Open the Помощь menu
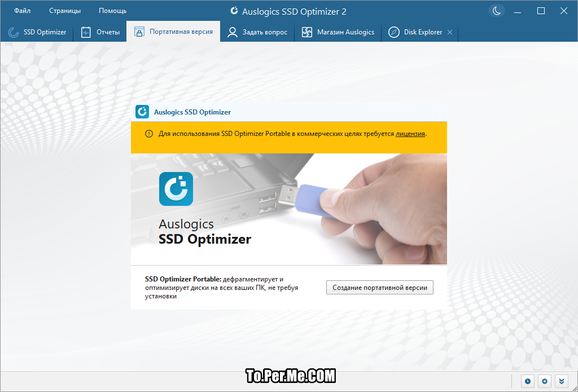The width and height of the screenshot is (578, 392). point(112,11)
